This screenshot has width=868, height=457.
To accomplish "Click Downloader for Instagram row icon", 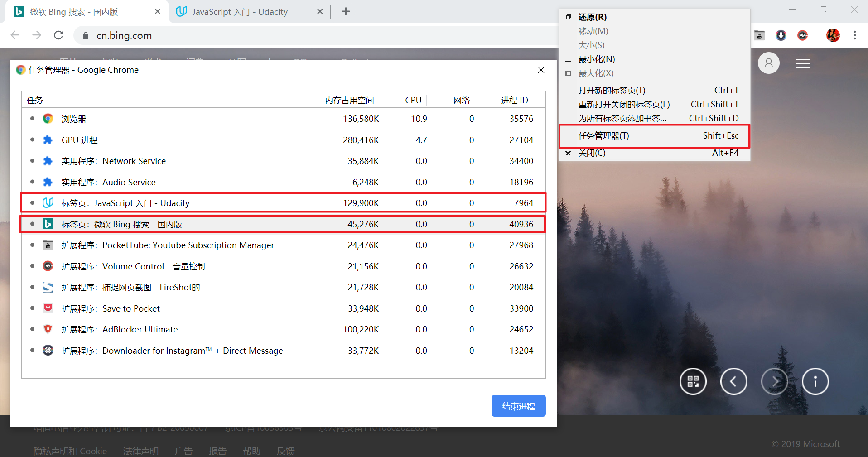I will pos(48,351).
